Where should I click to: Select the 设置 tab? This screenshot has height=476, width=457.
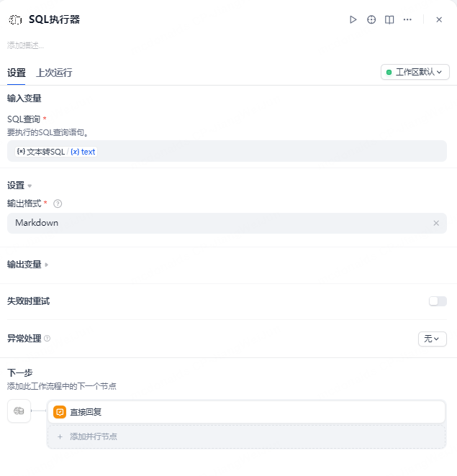[x=17, y=73]
